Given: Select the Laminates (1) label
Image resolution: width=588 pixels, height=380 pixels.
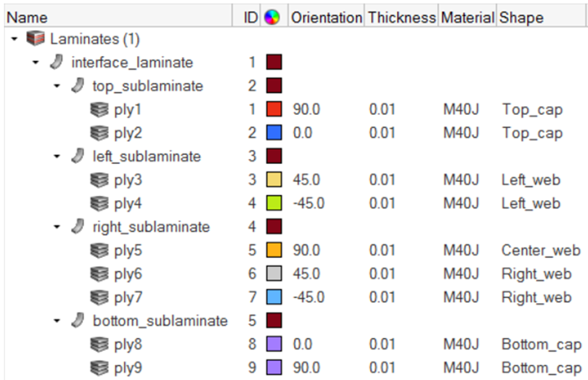Looking at the screenshot, I should tap(95, 39).
